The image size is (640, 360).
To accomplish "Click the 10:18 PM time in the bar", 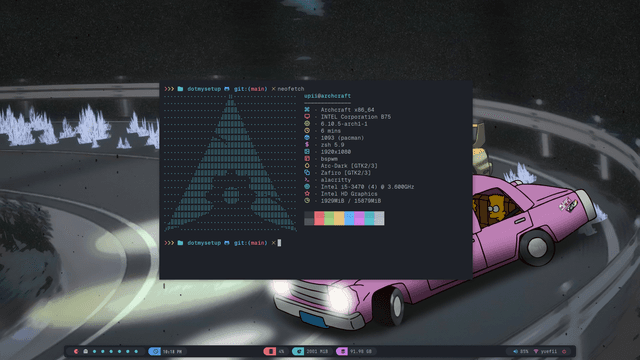I will (x=172, y=351).
